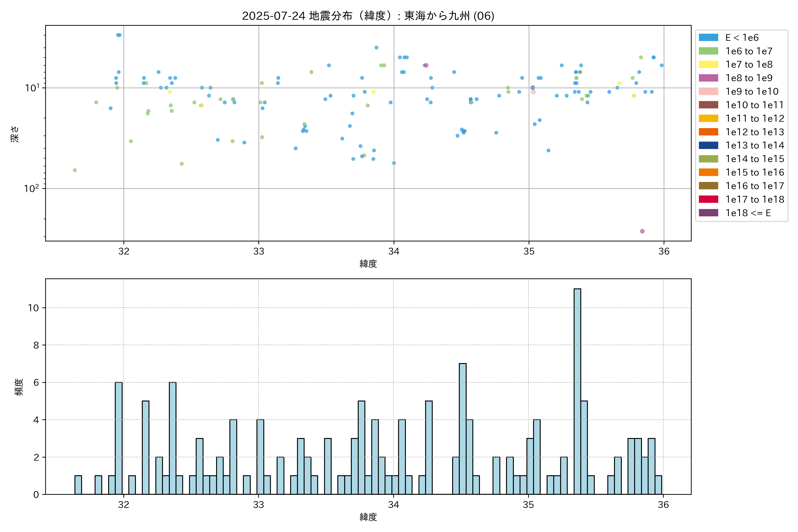Click the tallest histogram bar of height 11
798x532 pixels.
[577, 391]
